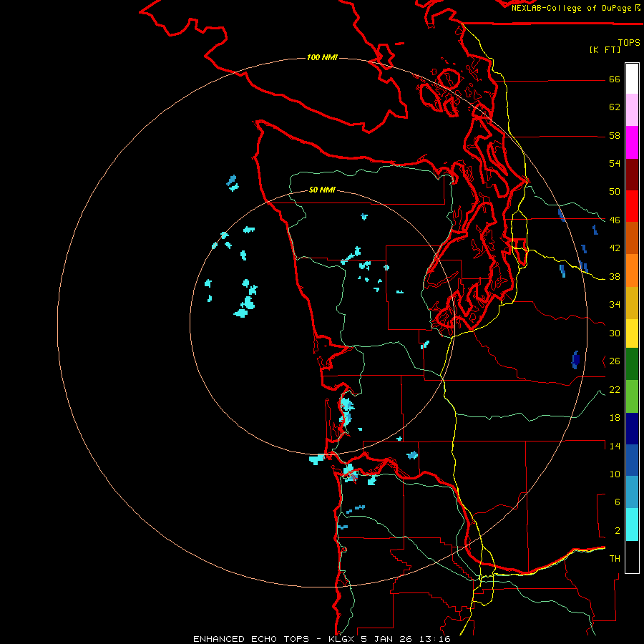This screenshot has width=644, height=644.
Task: Click the "58" scale value
Action: 615,135
